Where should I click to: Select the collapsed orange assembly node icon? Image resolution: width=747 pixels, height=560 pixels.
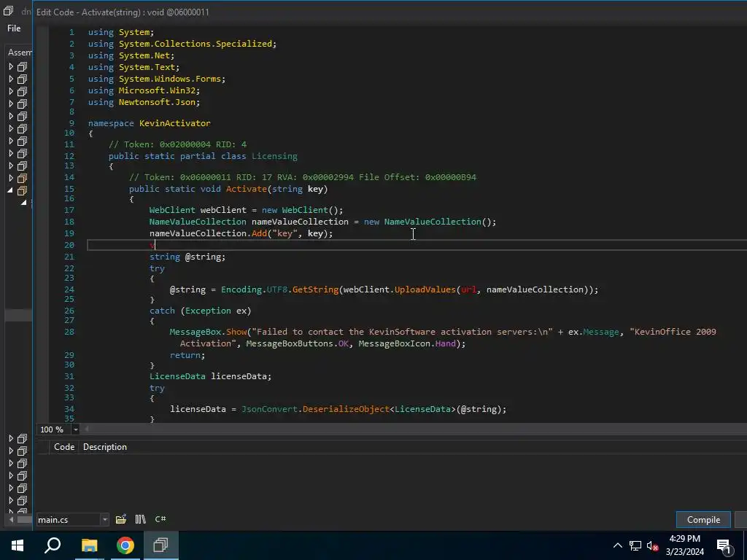[x=23, y=178]
